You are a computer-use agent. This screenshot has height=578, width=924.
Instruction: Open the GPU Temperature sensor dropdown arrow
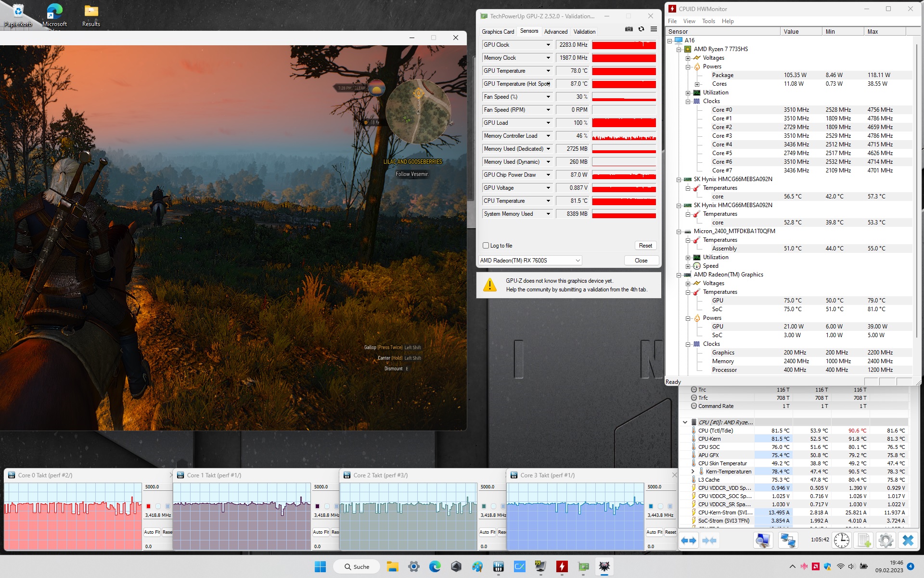coord(548,71)
